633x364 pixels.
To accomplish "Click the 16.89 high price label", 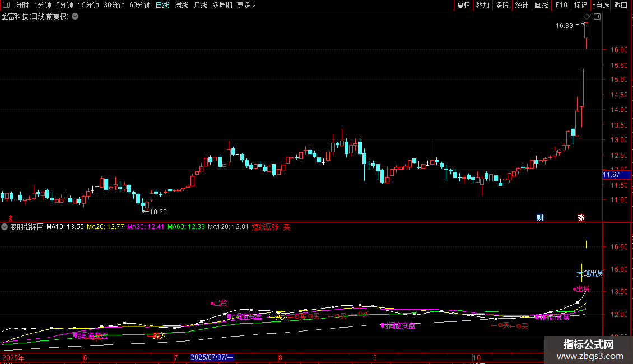I will [564, 25].
